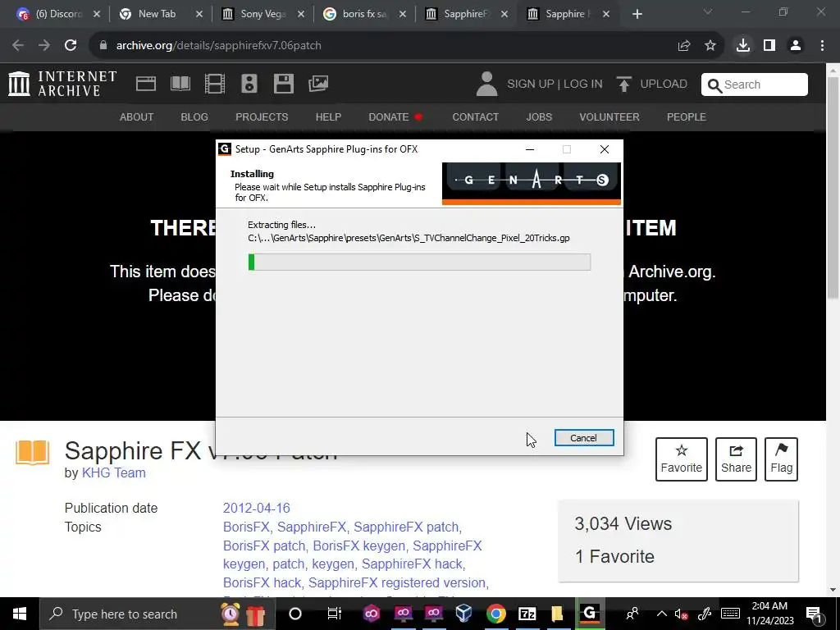The image size is (840, 630).
Task: Switch to the New Tab browser tab
Action: click(157, 14)
